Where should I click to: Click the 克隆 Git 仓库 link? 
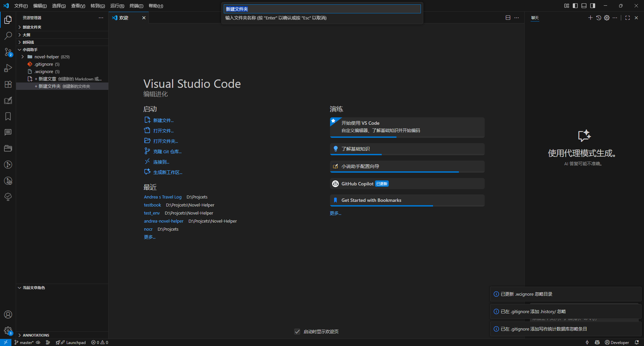[x=167, y=152]
